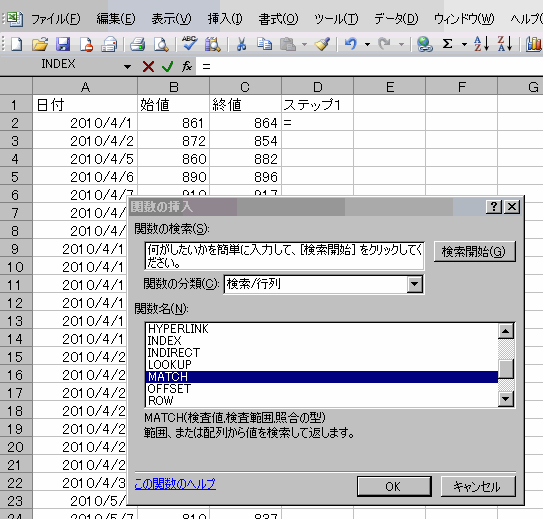The width and height of the screenshot is (543, 519).
Task: Click cell D1 containing ステップ1
Action: [x=317, y=104]
